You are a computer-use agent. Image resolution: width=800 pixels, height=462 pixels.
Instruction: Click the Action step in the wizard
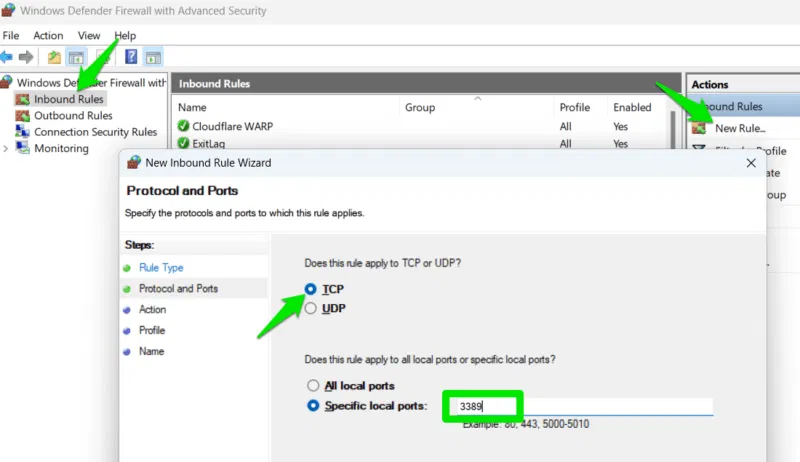[152, 310]
